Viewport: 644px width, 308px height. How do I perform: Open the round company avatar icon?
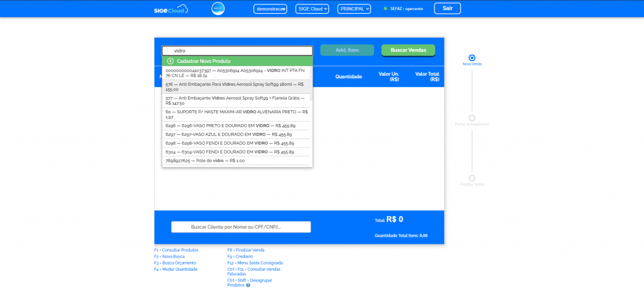click(218, 9)
